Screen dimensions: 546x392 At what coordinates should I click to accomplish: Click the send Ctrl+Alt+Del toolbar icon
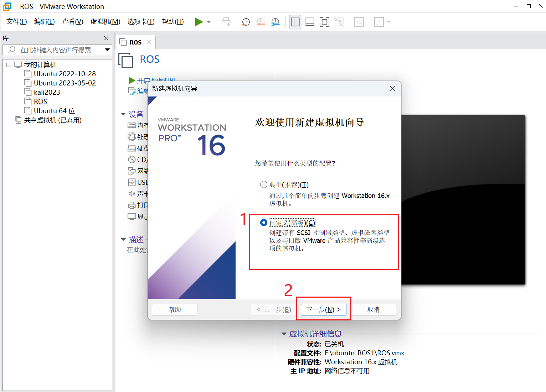226,22
